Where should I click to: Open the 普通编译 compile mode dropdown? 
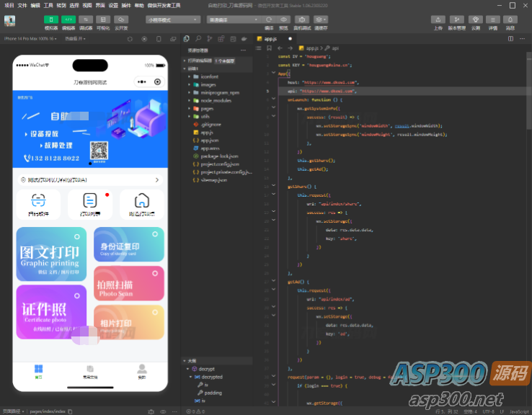click(231, 19)
